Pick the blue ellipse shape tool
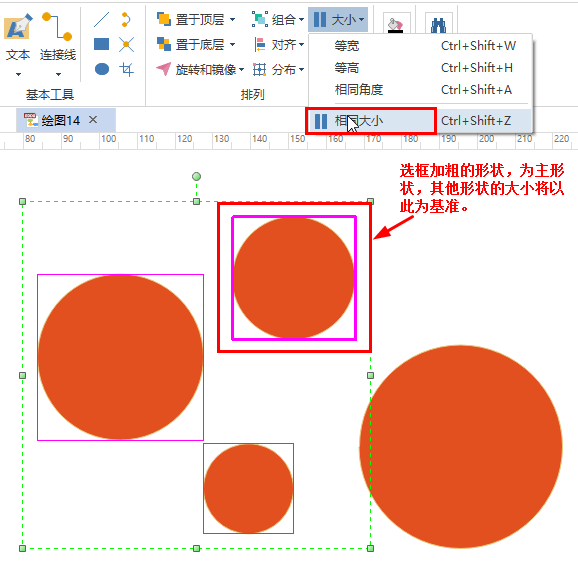 pos(101,69)
